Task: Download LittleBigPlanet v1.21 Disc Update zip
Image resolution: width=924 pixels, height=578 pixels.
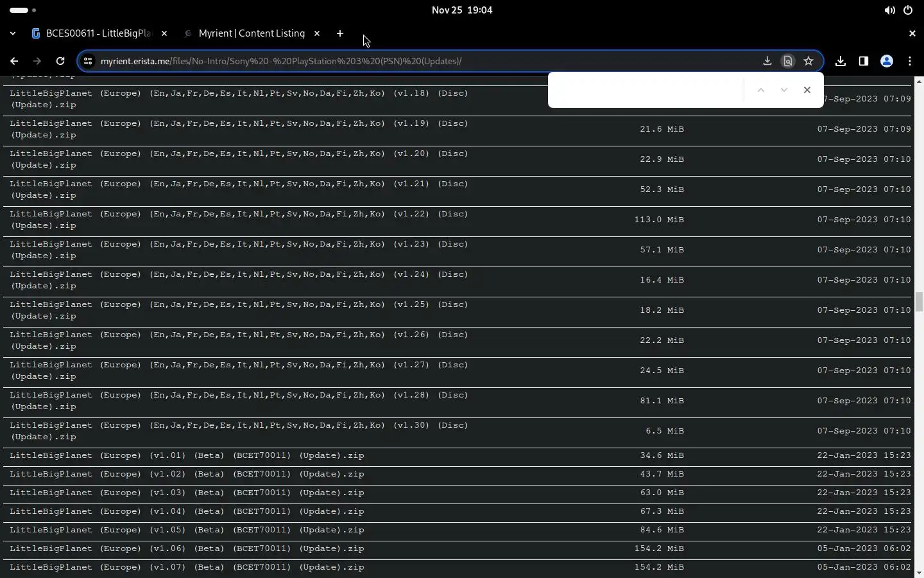Action: [x=239, y=189]
